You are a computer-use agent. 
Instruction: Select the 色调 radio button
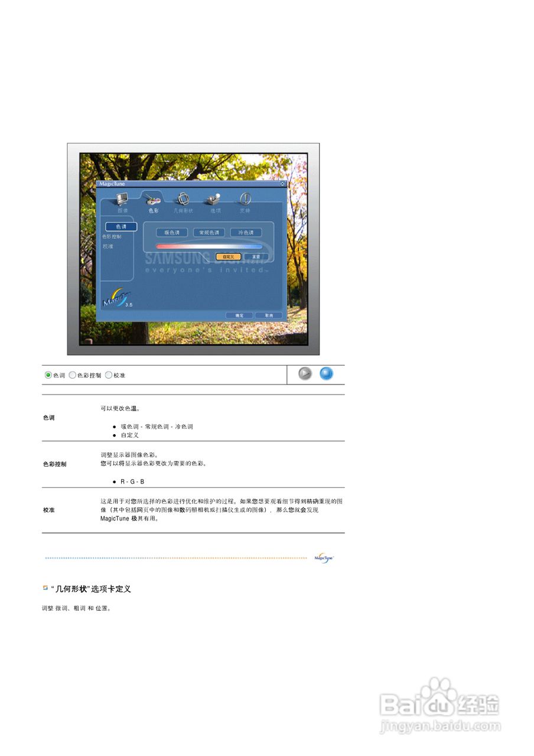[48, 375]
